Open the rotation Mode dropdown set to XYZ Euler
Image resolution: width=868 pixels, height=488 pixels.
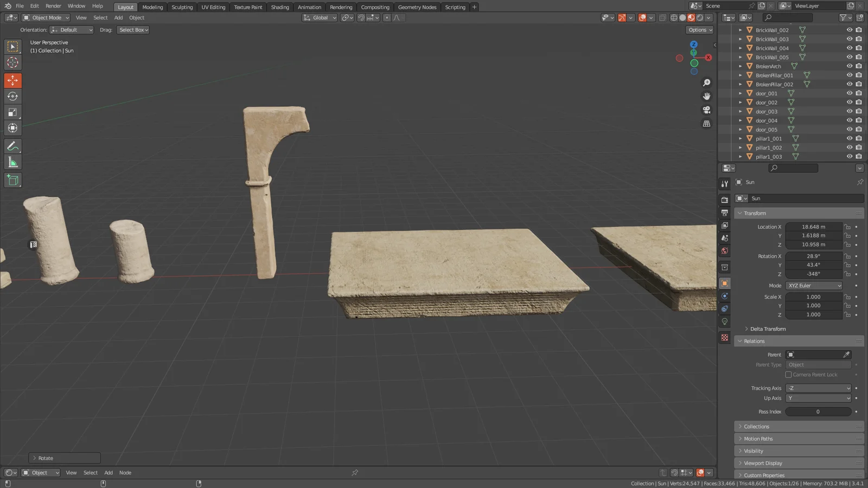tap(814, 285)
